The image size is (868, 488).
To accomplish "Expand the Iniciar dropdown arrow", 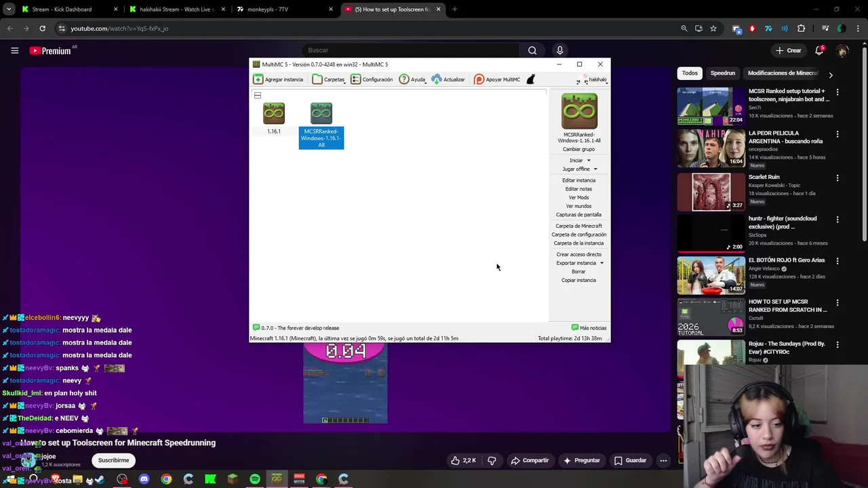I will (589, 161).
